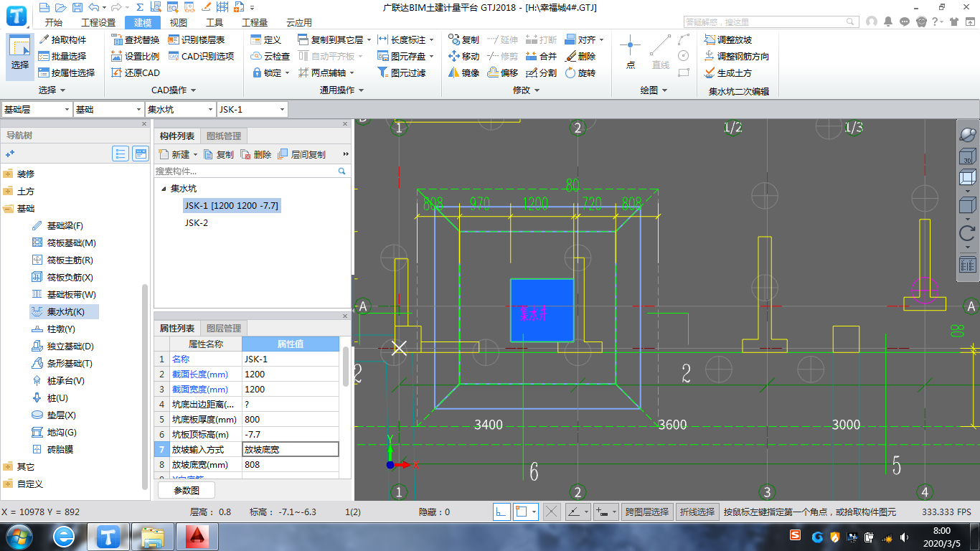The image size is (980, 551).
Task: Click 复制 in component list toolbar
Action: pyautogui.click(x=219, y=154)
